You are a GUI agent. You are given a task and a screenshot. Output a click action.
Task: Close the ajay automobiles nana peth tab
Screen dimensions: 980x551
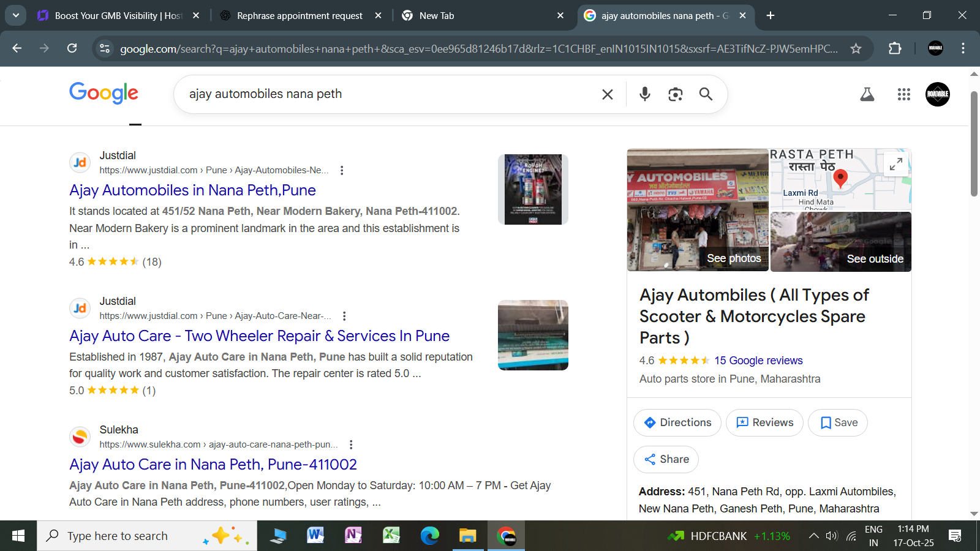(742, 15)
